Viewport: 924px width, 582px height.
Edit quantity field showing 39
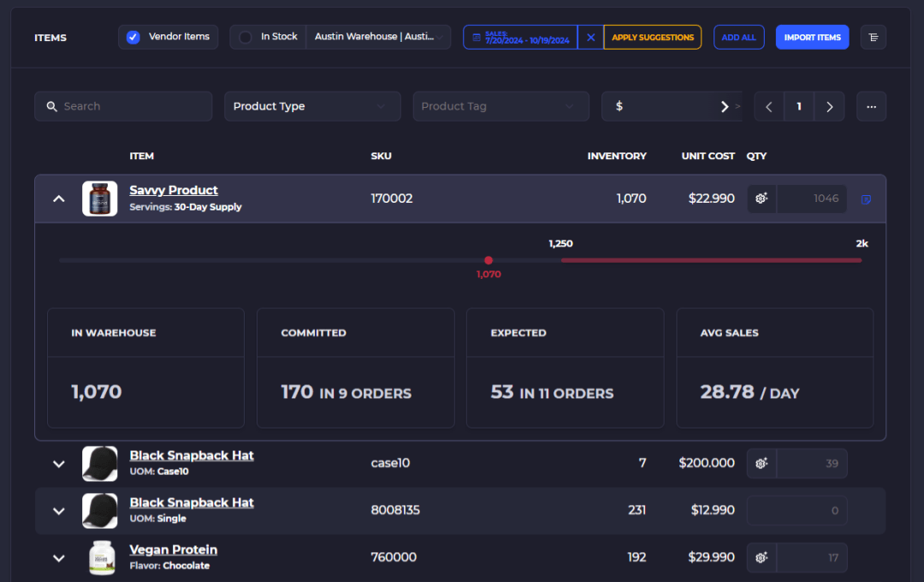(x=811, y=464)
